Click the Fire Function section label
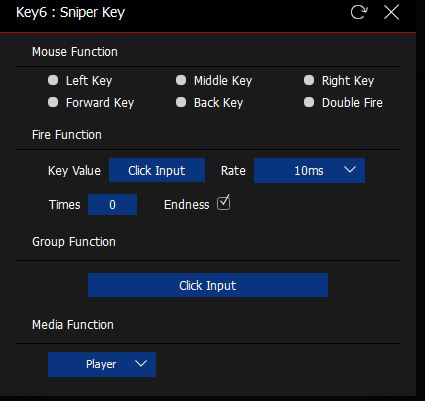The height and width of the screenshot is (401, 425). [x=67, y=135]
